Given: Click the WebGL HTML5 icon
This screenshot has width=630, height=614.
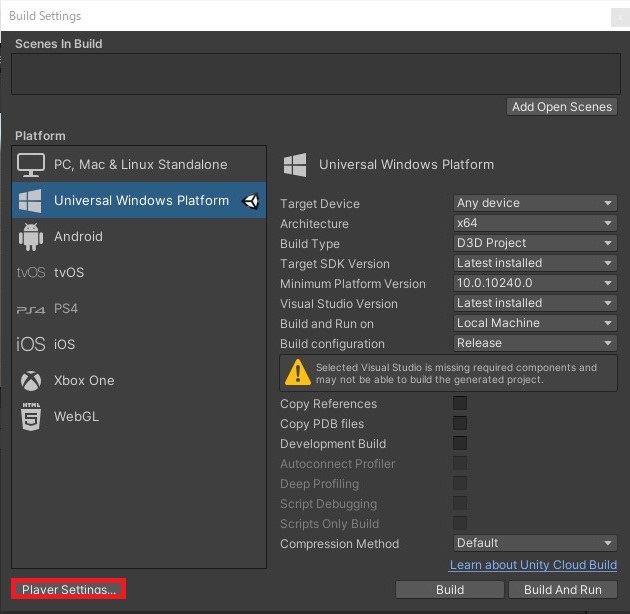Looking at the screenshot, I should click(x=31, y=416).
